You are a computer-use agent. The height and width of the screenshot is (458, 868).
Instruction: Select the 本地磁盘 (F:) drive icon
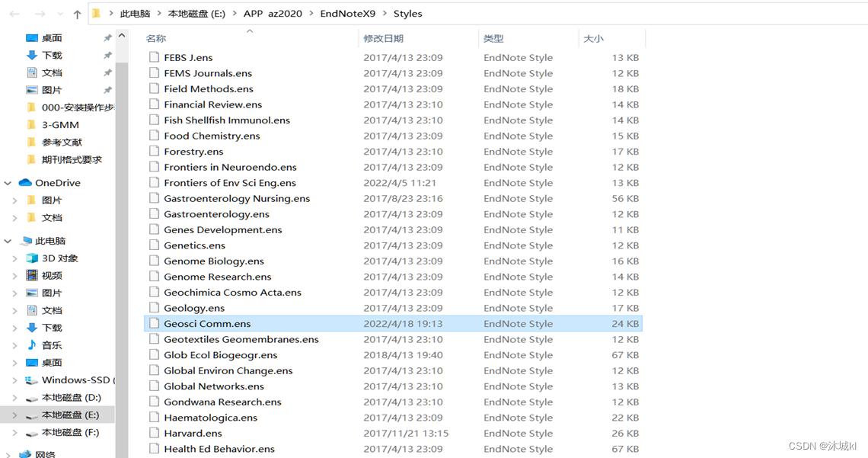click(32, 433)
